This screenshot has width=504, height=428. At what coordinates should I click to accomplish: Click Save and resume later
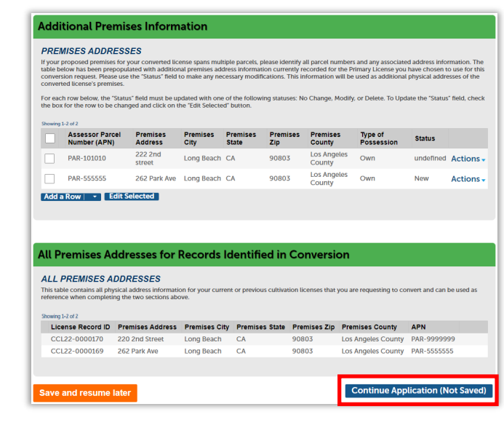[x=85, y=393]
